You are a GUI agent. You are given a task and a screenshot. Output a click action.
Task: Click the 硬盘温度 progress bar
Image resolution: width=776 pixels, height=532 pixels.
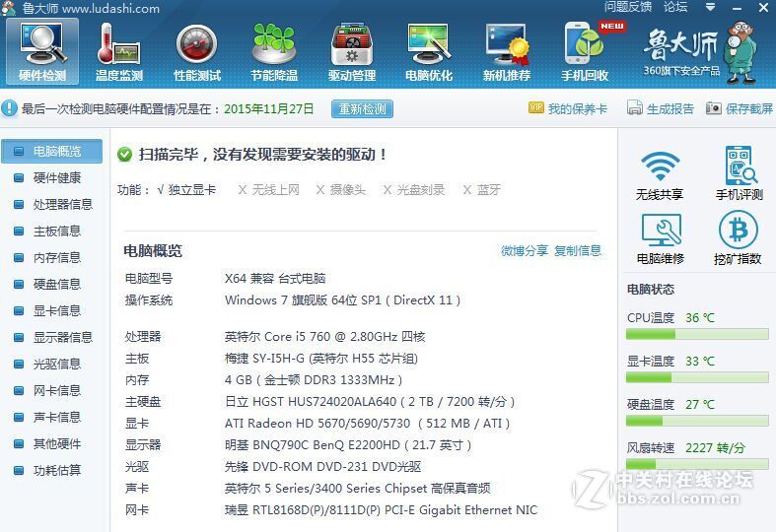tap(697, 422)
